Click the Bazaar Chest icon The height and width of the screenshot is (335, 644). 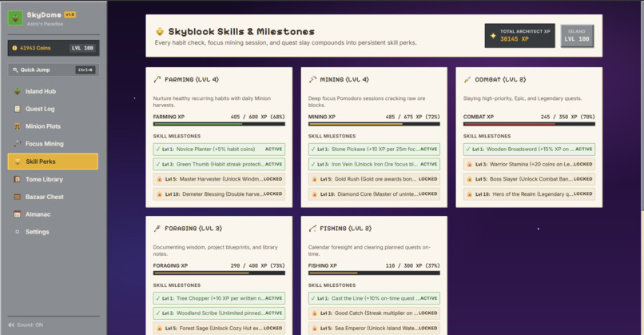click(18, 197)
